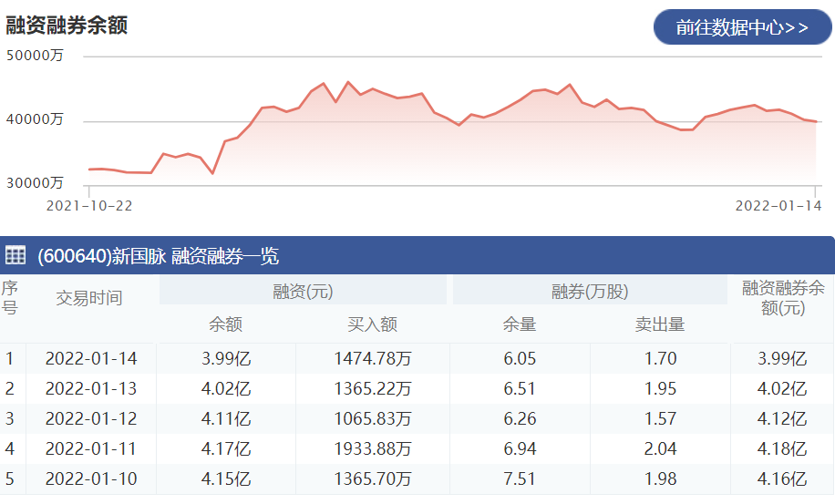Click the 4.16亿 total balance cell
Screen dimensions: 835x504
[x=782, y=479]
